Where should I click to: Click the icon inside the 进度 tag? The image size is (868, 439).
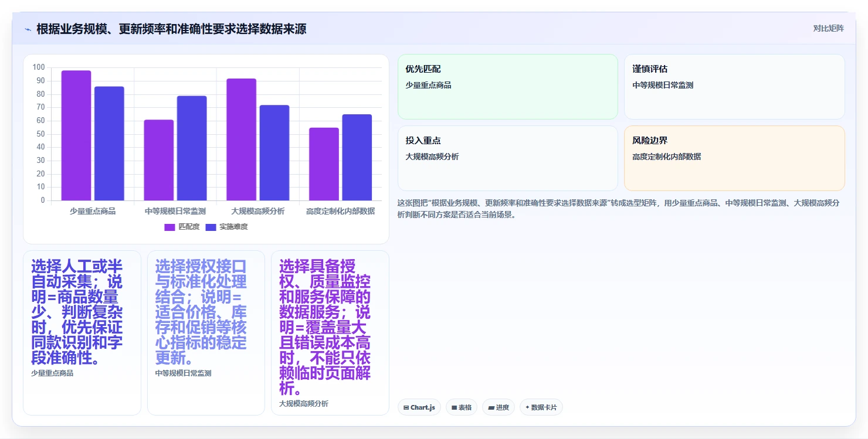point(491,407)
